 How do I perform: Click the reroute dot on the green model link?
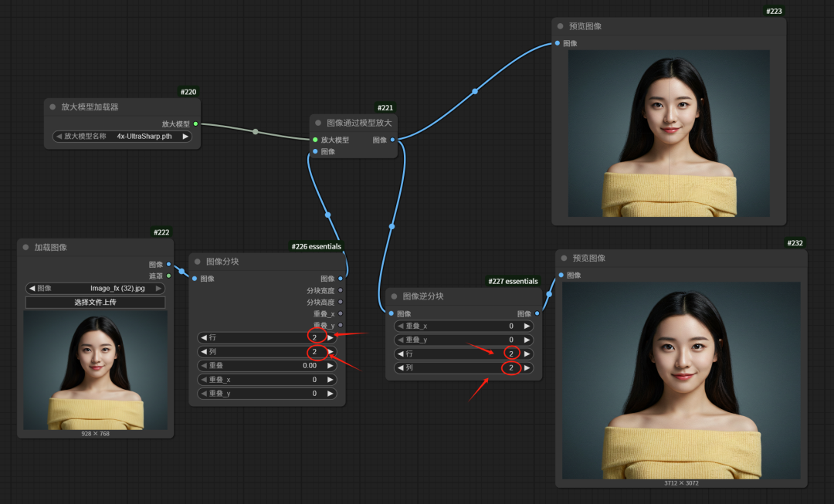tap(256, 131)
